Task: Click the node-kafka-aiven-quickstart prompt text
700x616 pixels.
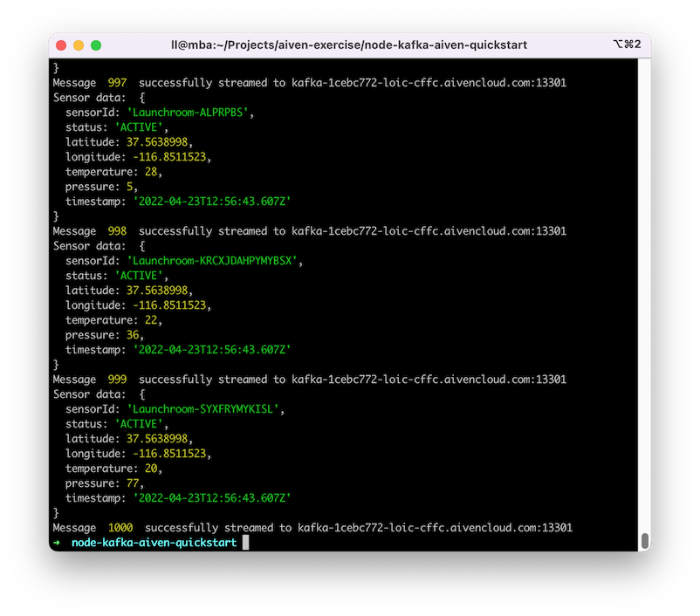Action: [x=154, y=543]
